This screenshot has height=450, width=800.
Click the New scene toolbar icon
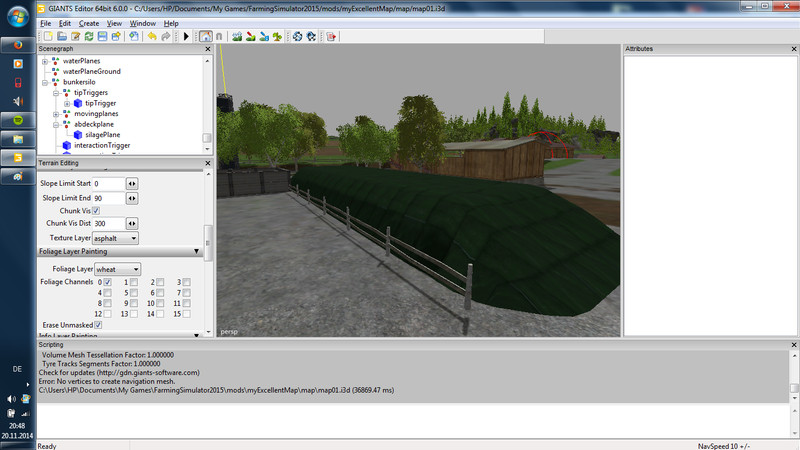(48, 36)
